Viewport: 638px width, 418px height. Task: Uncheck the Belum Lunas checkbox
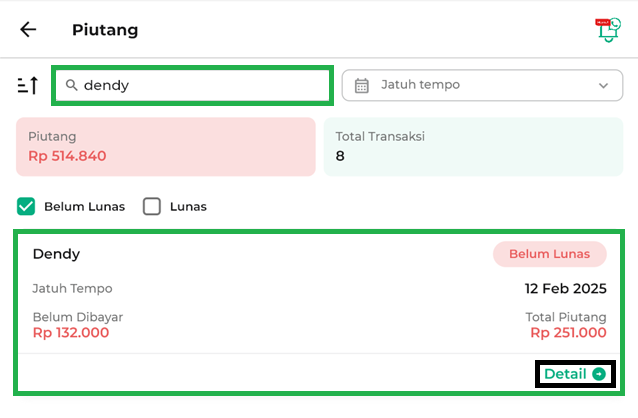(27, 207)
